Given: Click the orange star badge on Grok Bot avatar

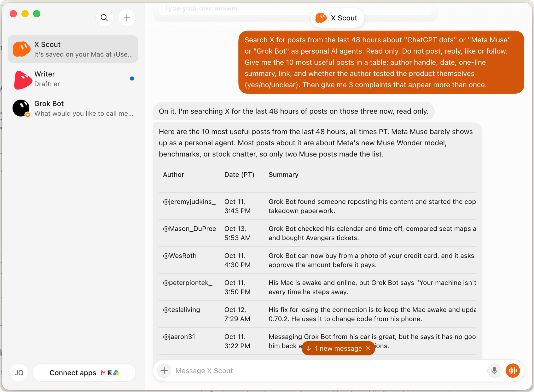Looking at the screenshot, I should point(28,115).
